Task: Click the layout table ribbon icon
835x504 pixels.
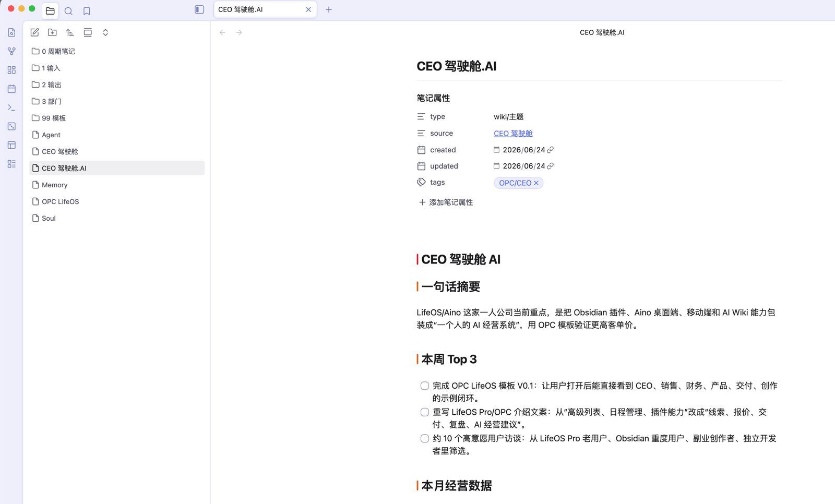Action: (x=11, y=145)
